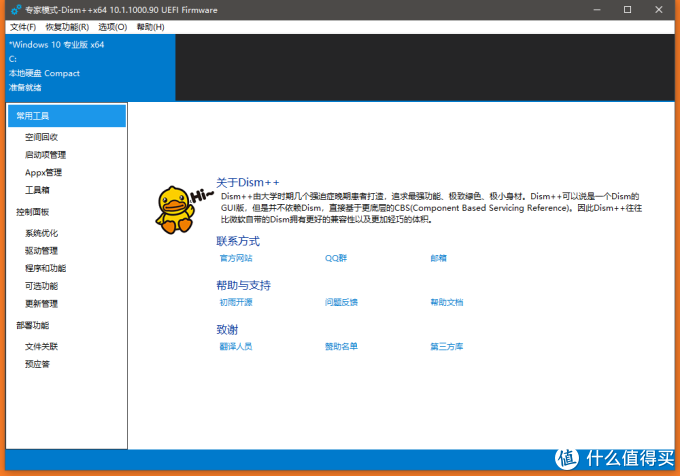Maximize the Dism++ window
680x476 pixels.
627,10
